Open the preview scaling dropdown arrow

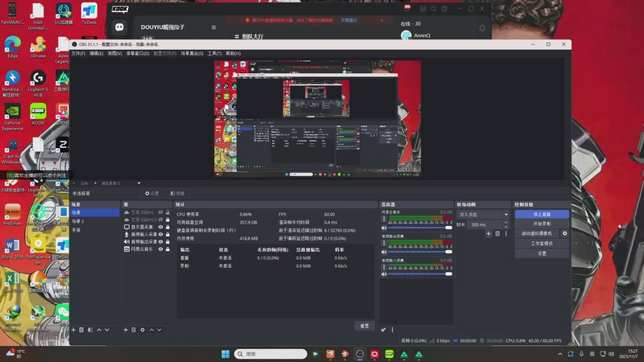(x=138, y=183)
